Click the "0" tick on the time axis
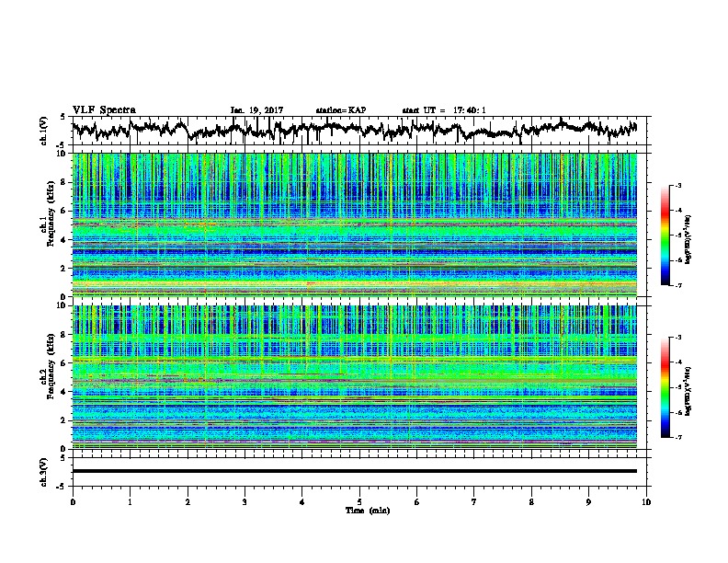Screen dimensions: 728x563 (x=73, y=502)
